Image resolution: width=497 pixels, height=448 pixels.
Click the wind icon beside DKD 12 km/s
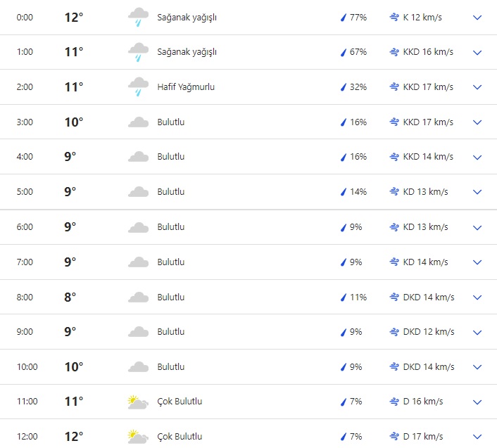tap(394, 332)
